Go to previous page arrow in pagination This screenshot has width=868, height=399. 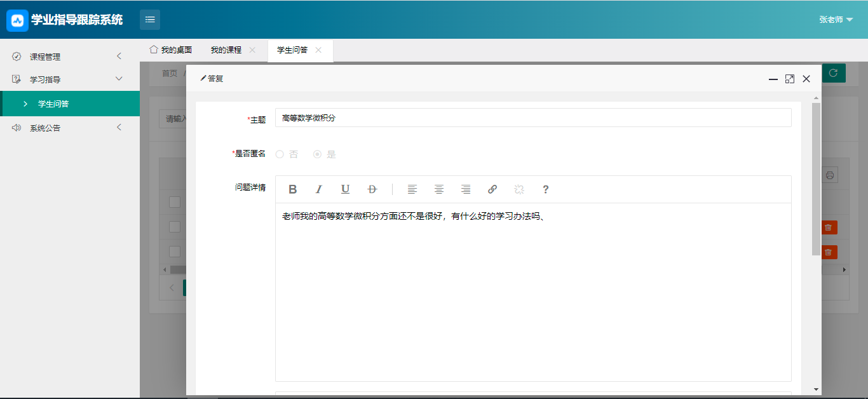click(x=172, y=288)
